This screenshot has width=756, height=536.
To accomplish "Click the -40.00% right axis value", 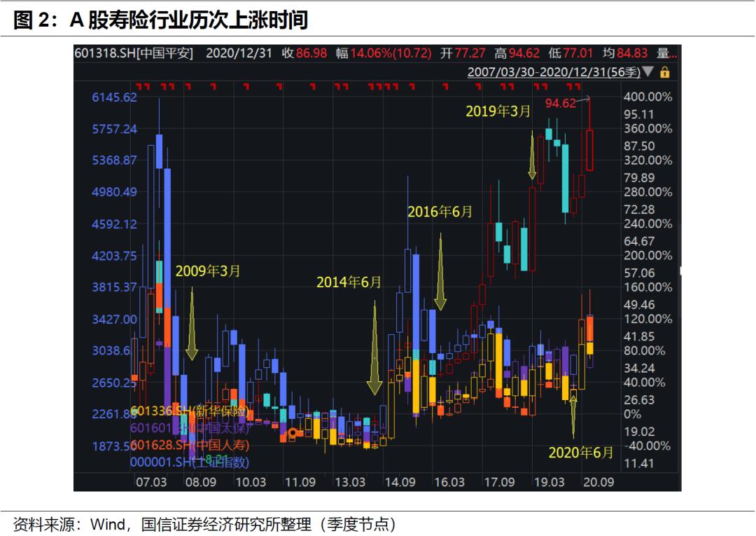I will pos(647,446).
